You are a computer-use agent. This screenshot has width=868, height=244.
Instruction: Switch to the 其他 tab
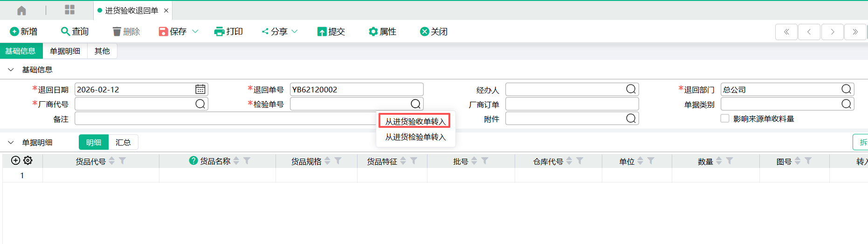coord(102,51)
